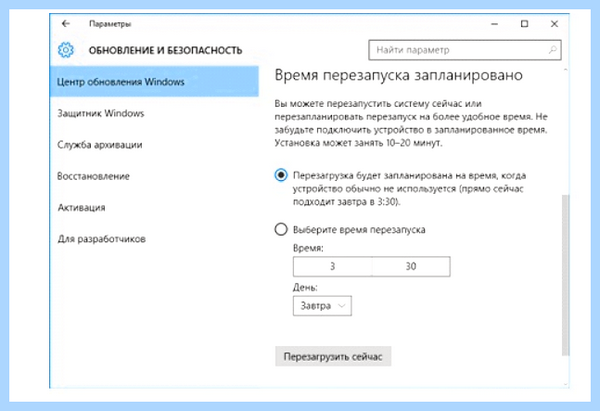Click the search magnifier icon

point(552,50)
